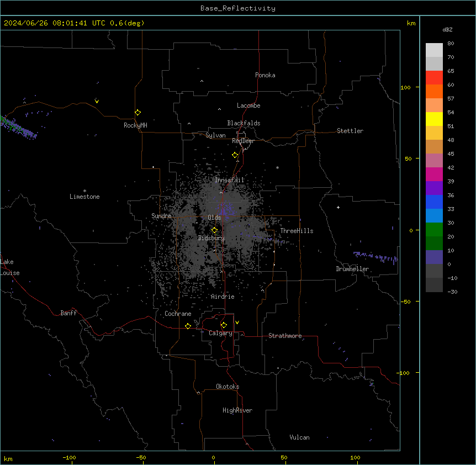Click the green 30 dBZ legend swatch
Screen dimensions: 476x465
(x=434, y=230)
